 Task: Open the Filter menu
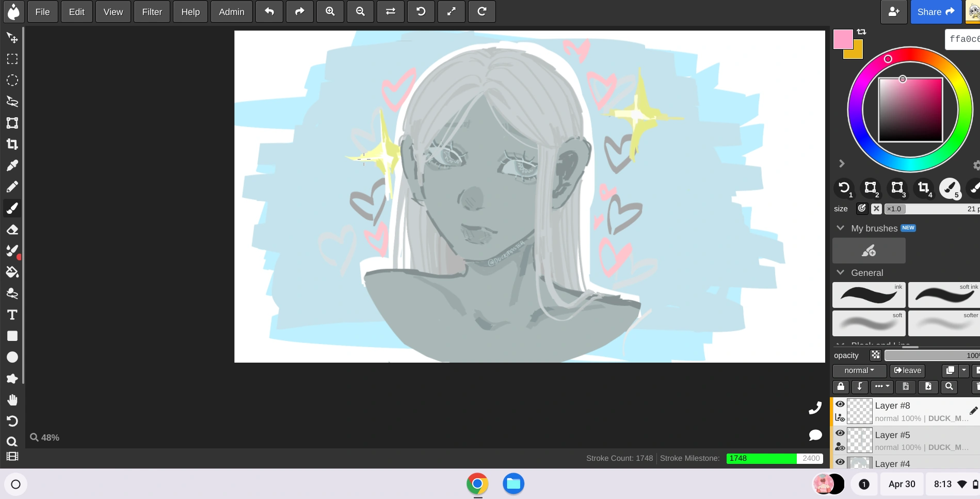click(x=152, y=11)
